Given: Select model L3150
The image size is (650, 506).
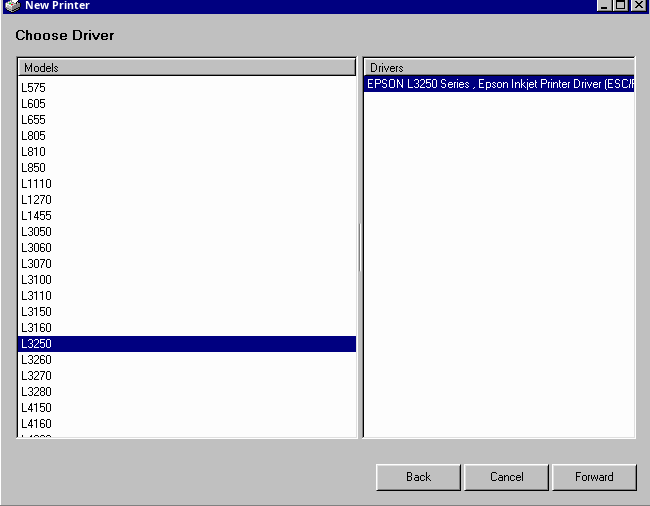Looking at the screenshot, I should 187,312.
